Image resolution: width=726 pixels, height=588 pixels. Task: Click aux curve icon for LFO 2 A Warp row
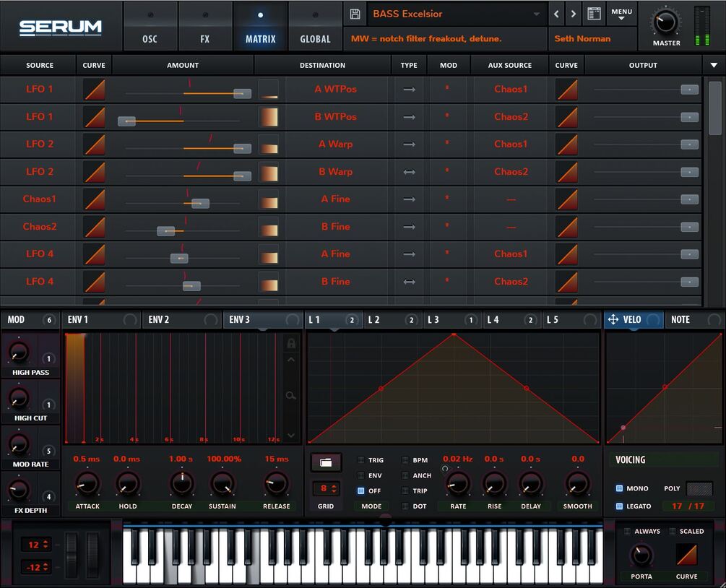tap(567, 144)
